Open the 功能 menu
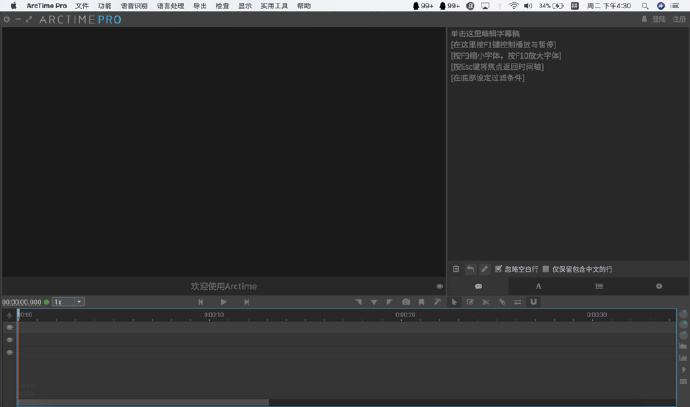Image resolution: width=690 pixels, height=407 pixels. (105, 6)
